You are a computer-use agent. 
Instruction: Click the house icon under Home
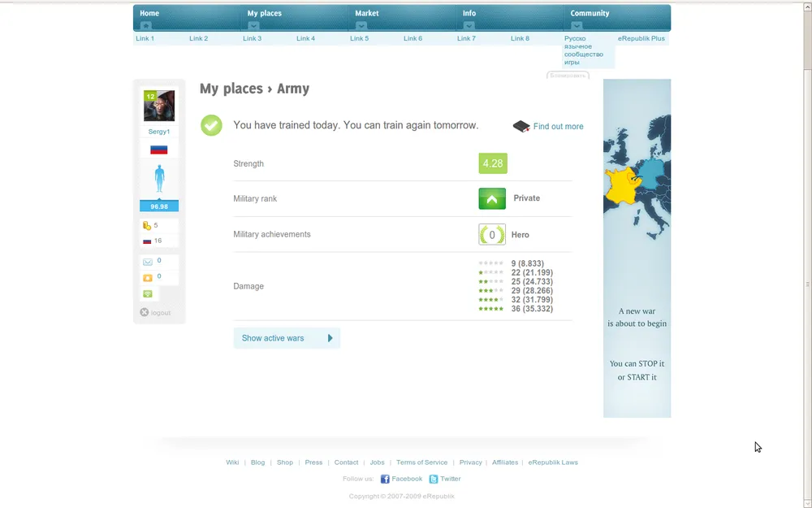click(x=146, y=26)
